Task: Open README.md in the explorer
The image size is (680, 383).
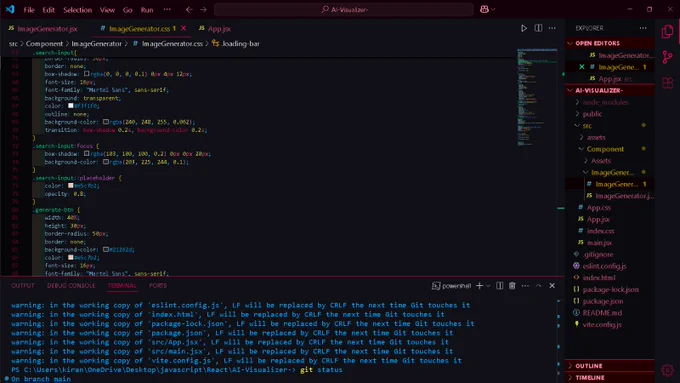Action: 602,313
